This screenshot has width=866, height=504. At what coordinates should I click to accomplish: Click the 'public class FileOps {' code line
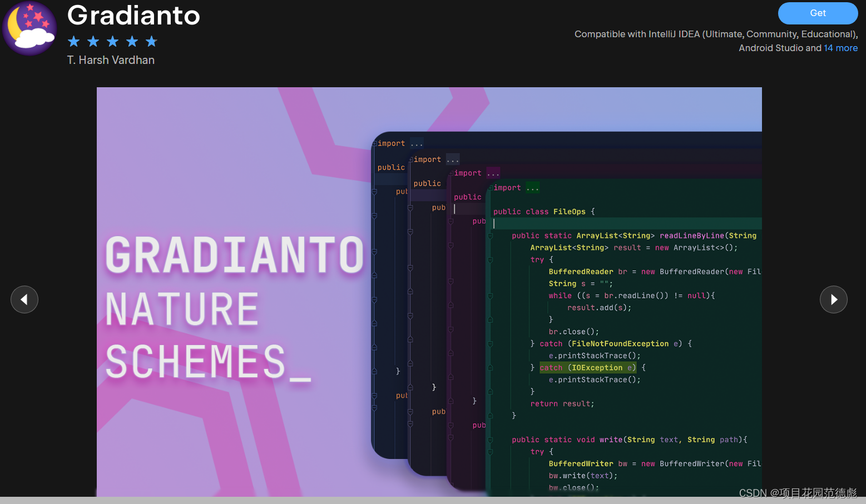click(544, 212)
